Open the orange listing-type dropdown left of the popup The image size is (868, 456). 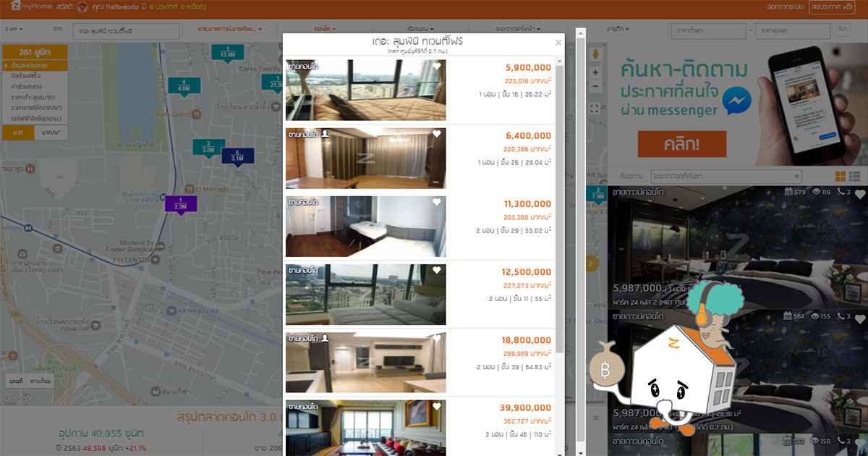(229, 30)
